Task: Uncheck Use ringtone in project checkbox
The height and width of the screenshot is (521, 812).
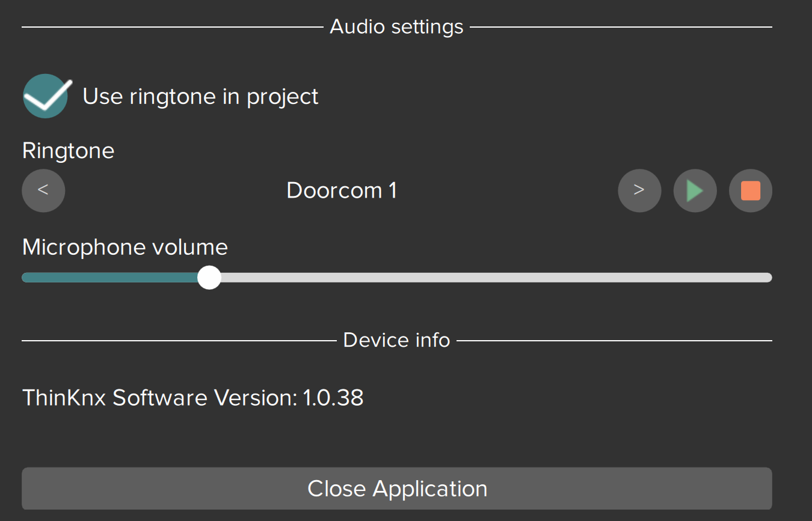Action: [x=46, y=96]
